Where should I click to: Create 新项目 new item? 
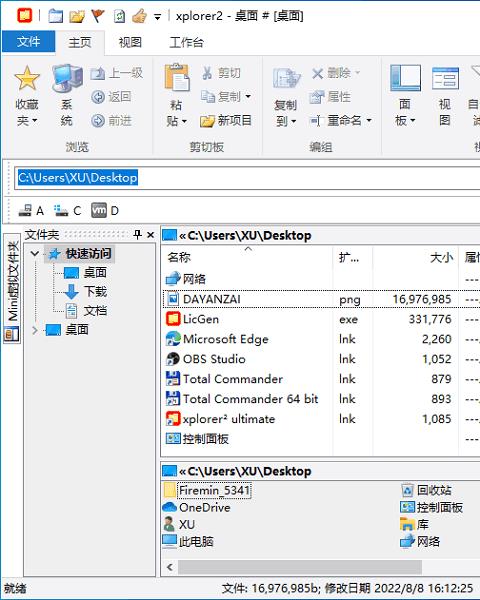coord(226,121)
